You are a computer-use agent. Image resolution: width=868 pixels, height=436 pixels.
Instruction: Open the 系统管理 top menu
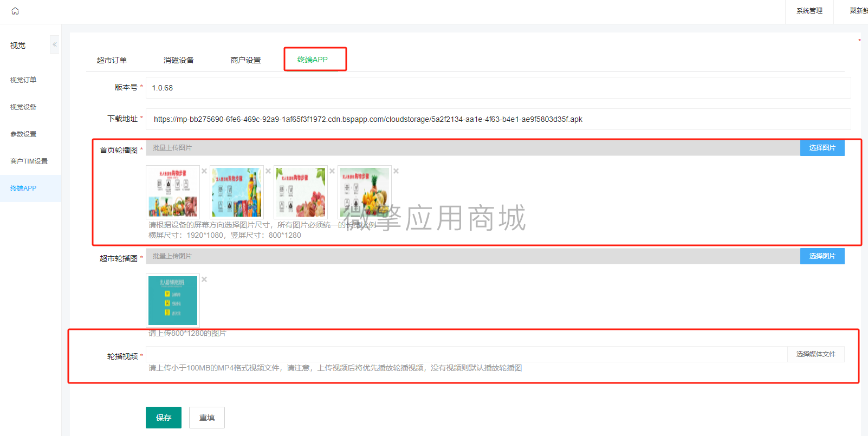click(x=809, y=11)
